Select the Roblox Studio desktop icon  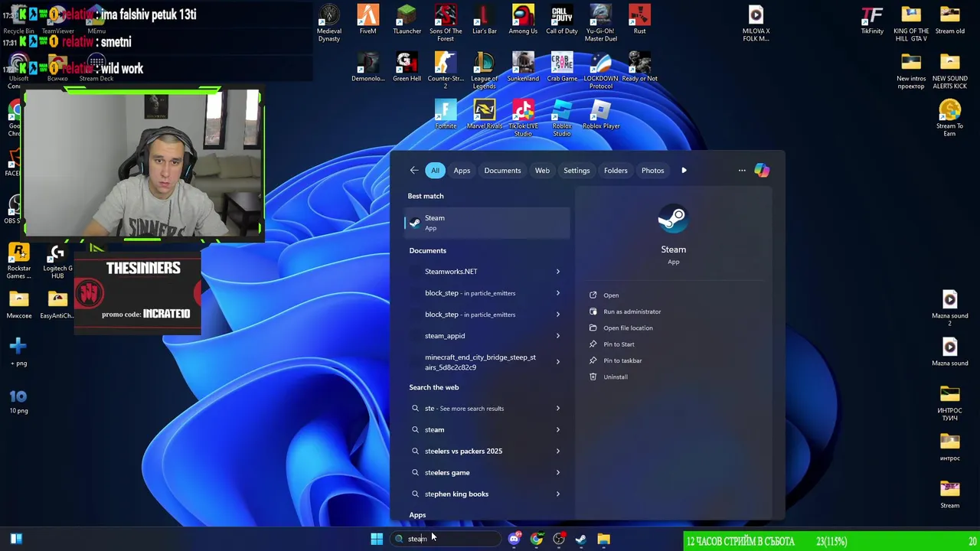(562, 118)
